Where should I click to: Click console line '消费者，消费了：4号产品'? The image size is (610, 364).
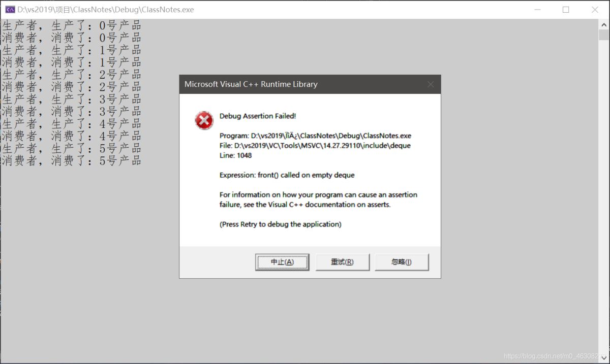click(71, 136)
